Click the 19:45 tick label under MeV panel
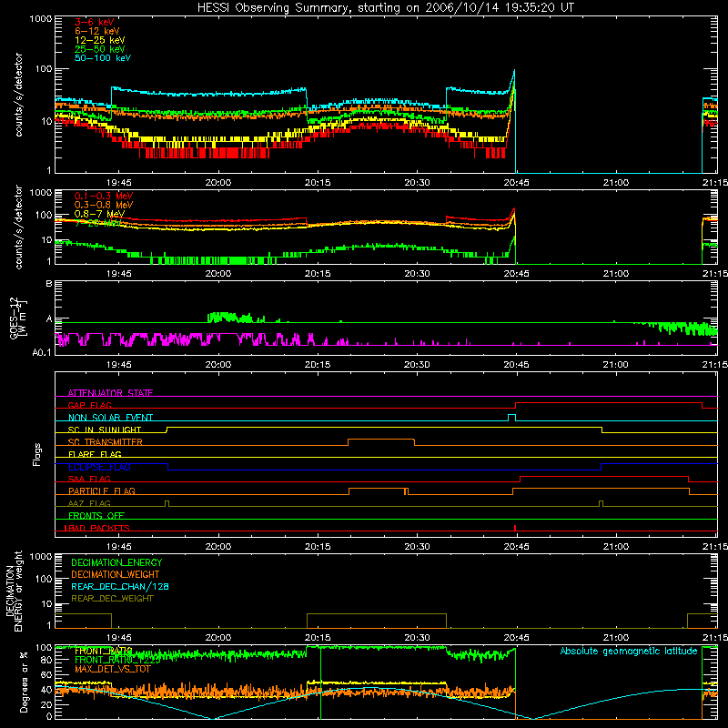 click(x=119, y=274)
